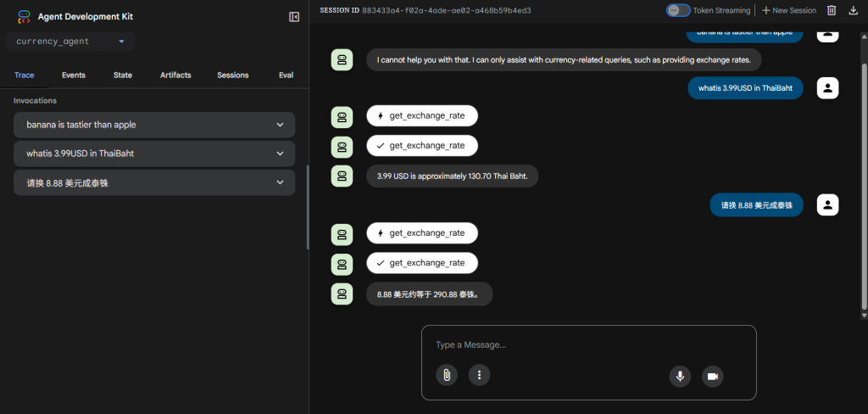The width and height of the screenshot is (868, 414).
Task: Switch to the Events tab
Action: 74,75
